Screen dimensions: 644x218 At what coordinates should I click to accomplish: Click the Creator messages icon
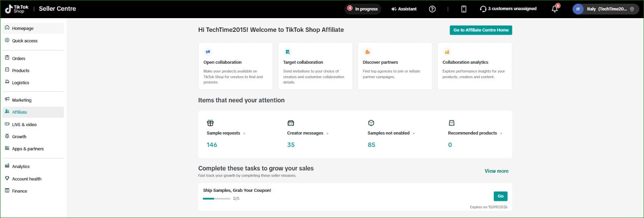click(291, 123)
